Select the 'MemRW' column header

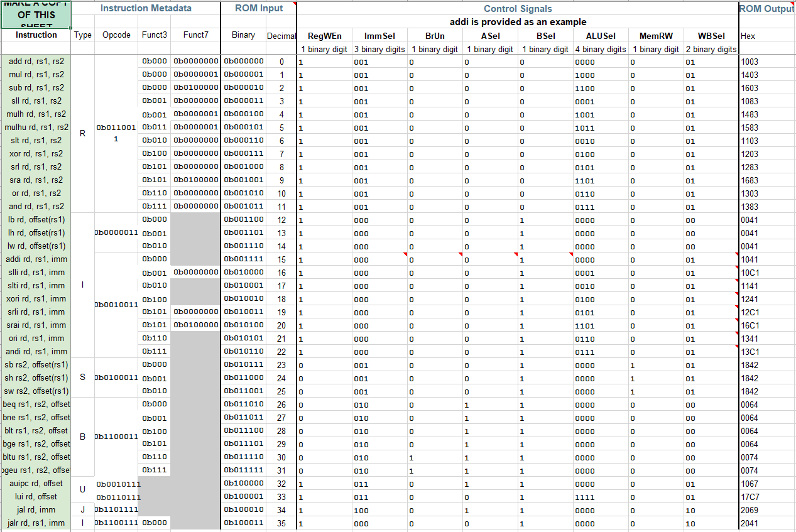(x=656, y=36)
